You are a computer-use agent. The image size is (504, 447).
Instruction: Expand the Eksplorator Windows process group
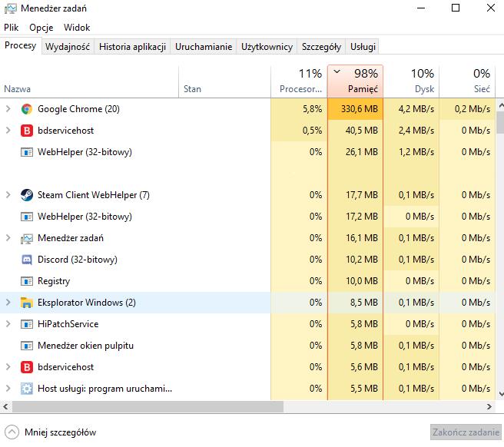tap(8, 303)
